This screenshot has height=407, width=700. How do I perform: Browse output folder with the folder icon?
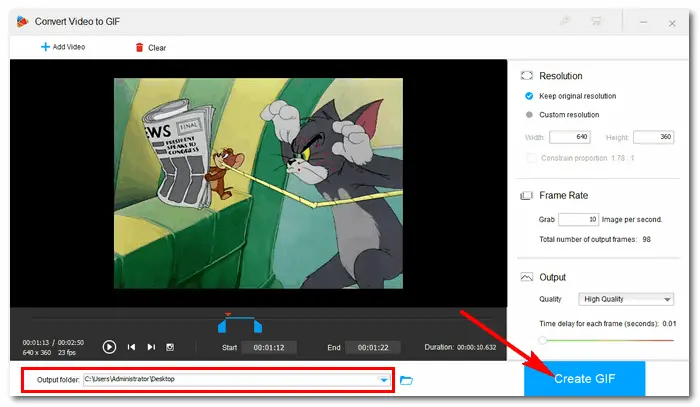tap(406, 380)
